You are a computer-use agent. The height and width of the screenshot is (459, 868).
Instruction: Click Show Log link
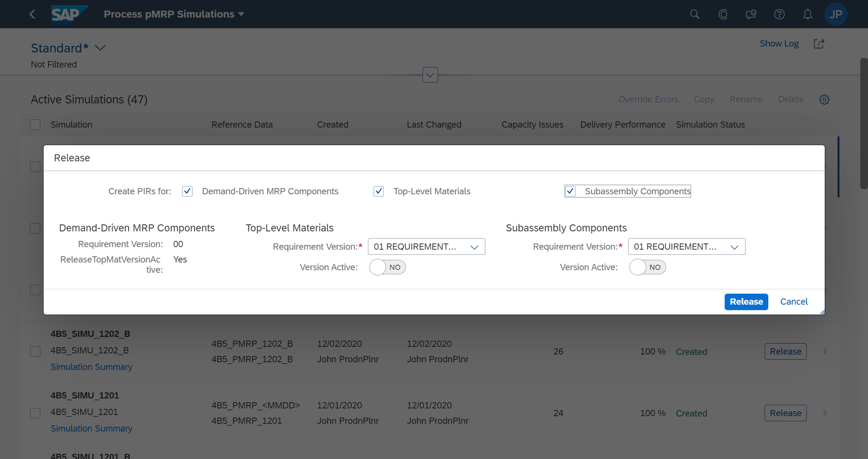pyautogui.click(x=779, y=44)
